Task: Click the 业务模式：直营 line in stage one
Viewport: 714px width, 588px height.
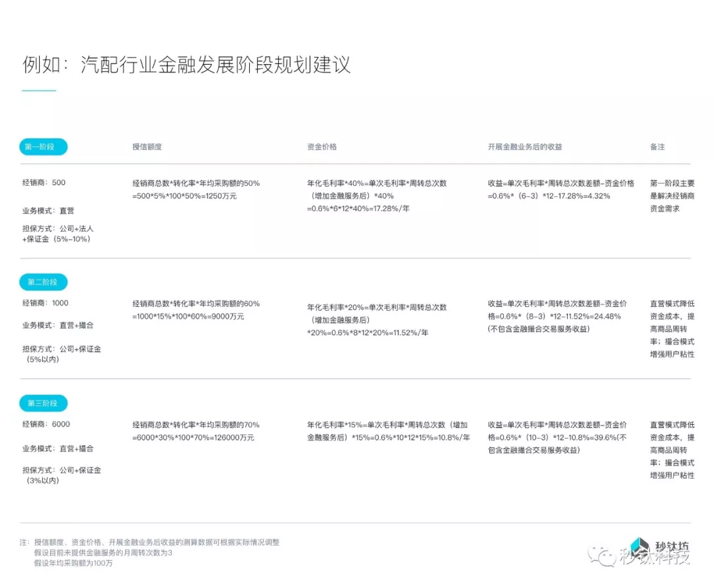Action: click(x=48, y=210)
